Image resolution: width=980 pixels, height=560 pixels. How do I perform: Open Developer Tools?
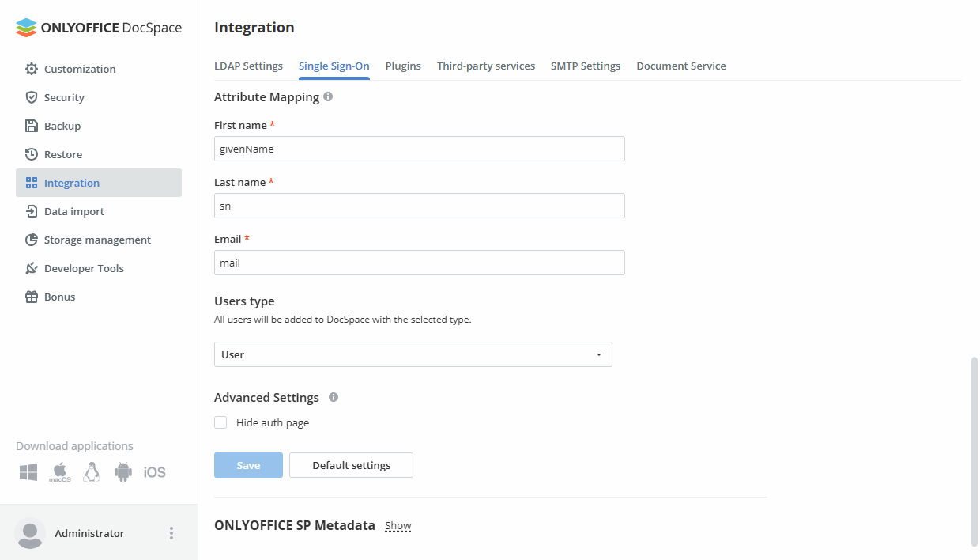(85, 268)
